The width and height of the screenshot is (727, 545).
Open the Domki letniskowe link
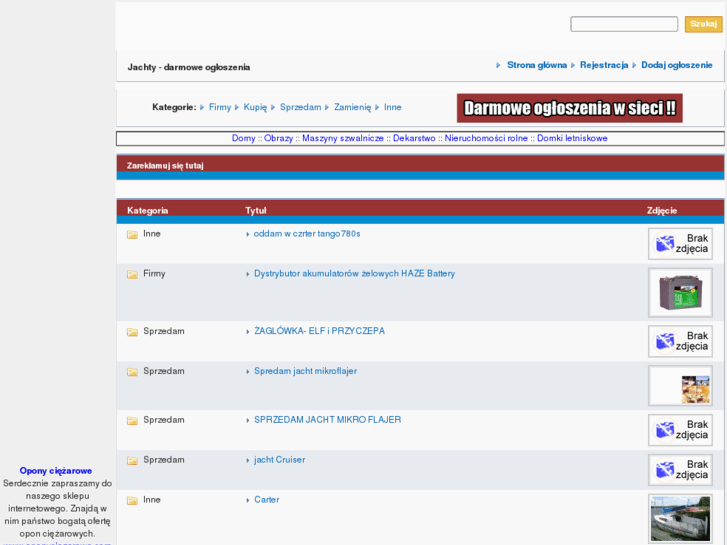pos(572,138)
